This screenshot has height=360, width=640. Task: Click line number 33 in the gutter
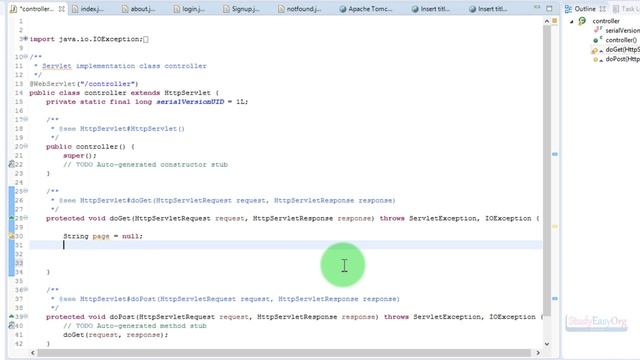tap(19, 263)
